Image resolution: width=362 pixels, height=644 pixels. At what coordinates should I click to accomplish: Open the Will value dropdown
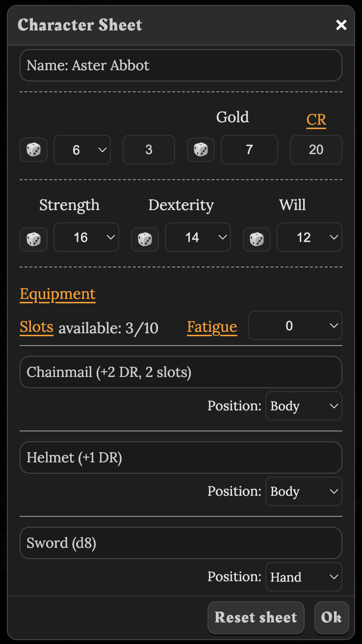tap(310, 237)
